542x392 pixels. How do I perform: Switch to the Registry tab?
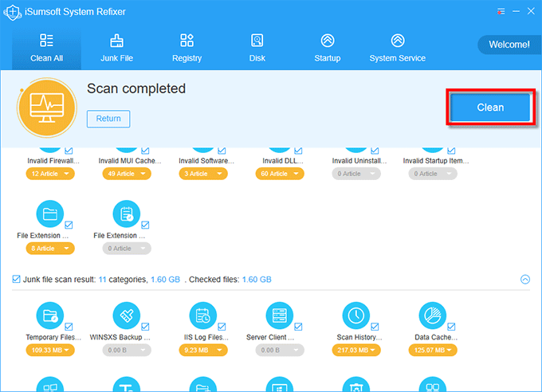click(187, 49)
